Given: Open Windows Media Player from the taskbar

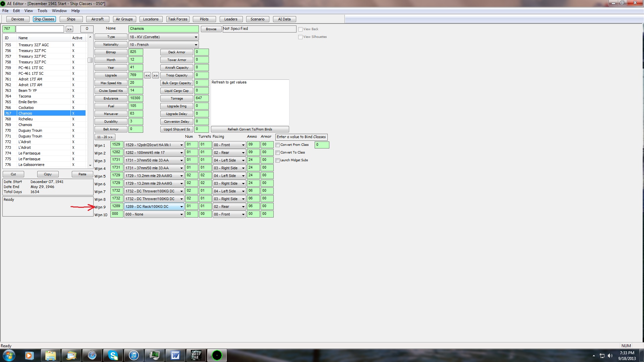Looking at the screenshot, I should click(x=29, y=355).
